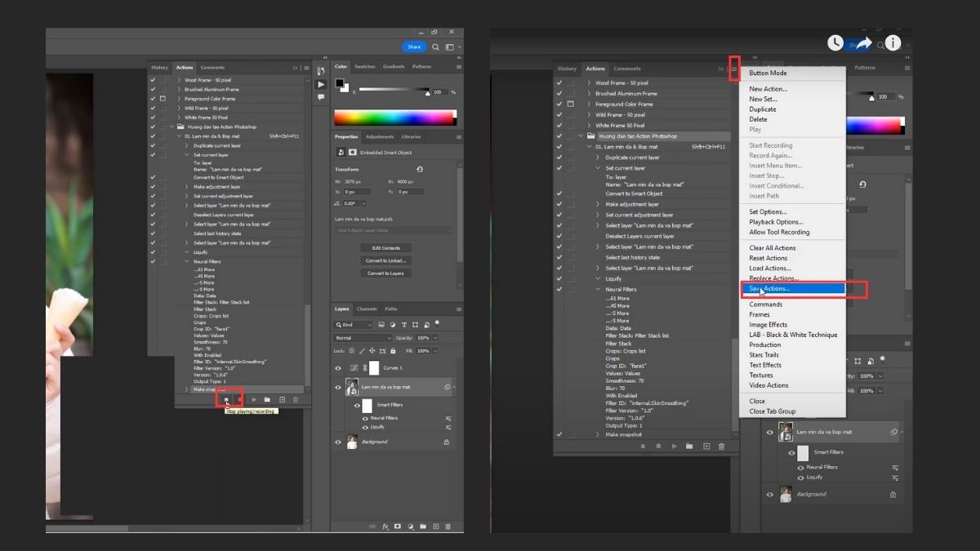Choose Load Actions... in panel menu

click(770, 268)
